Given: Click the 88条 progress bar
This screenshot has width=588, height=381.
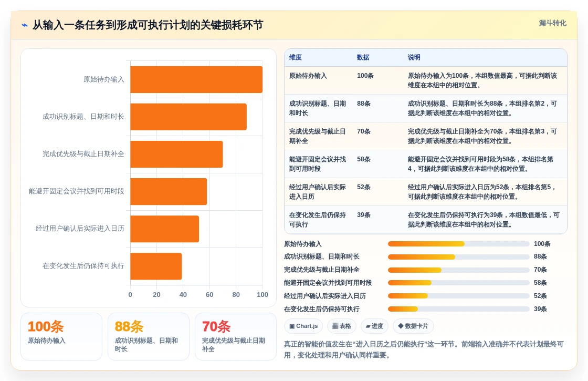Looking at the screenshot, I should pyautogui.click(x=459, y=257).
